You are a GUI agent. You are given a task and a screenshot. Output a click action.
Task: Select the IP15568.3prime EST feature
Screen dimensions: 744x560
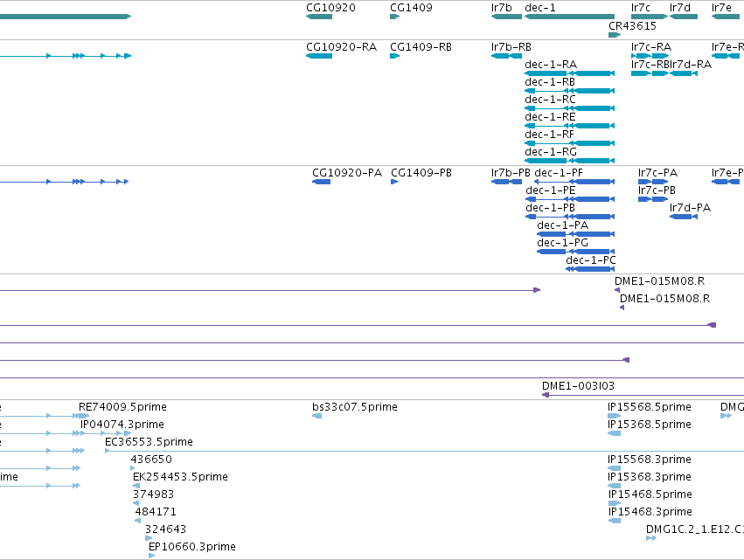(x=615, y=468)
